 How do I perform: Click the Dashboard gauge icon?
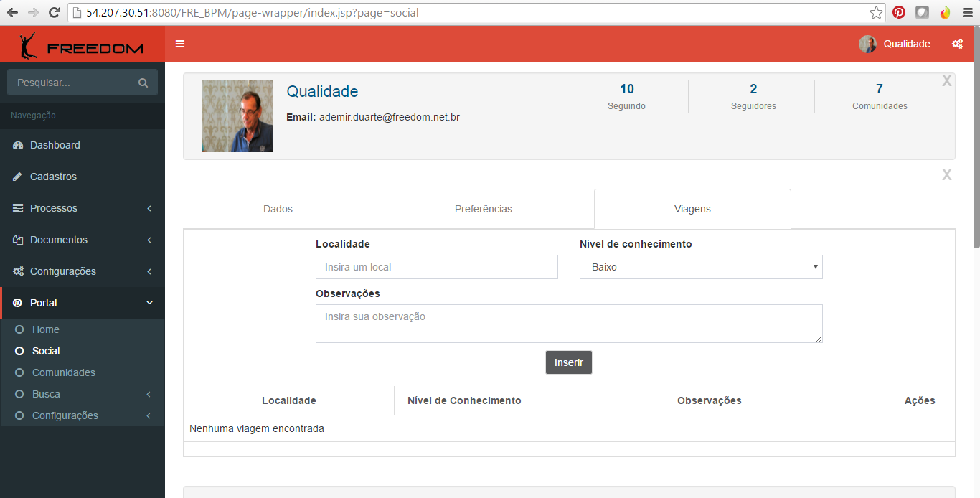pos(18,145)
